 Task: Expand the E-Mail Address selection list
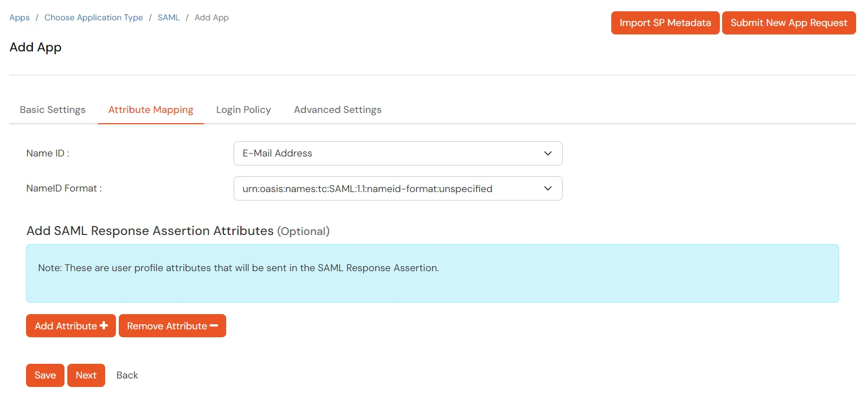coord(398,153)
